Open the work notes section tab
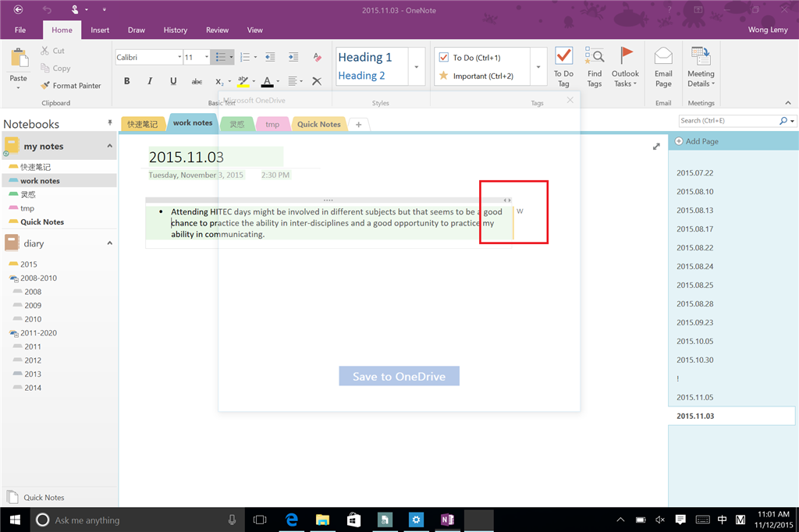This screenshot has width=799, height=532. [x=192, y=122]
